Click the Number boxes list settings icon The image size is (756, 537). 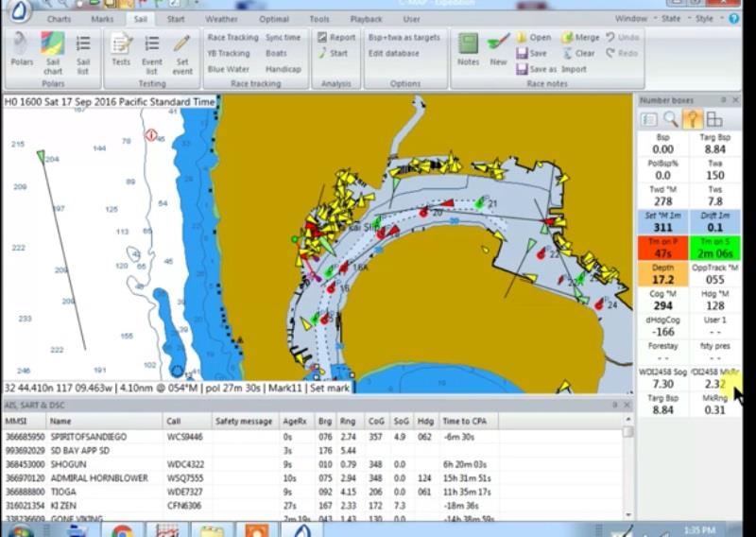click(649, 119)
